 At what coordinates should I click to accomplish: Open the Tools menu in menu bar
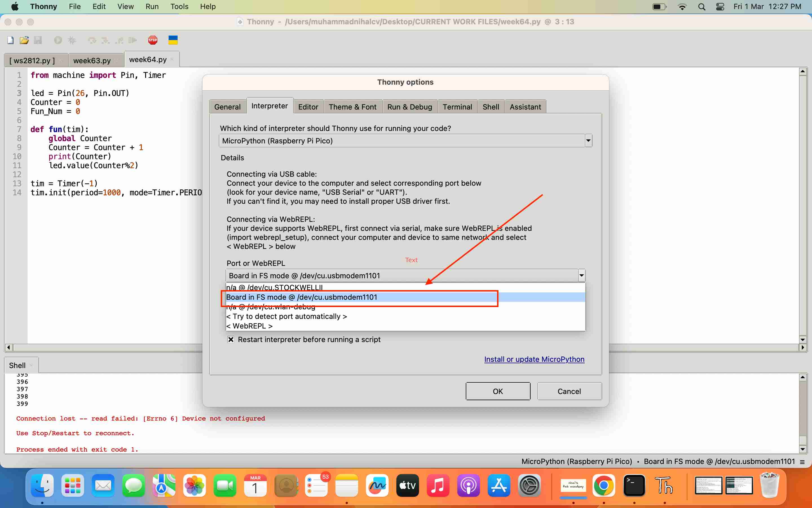click(179, 6)
